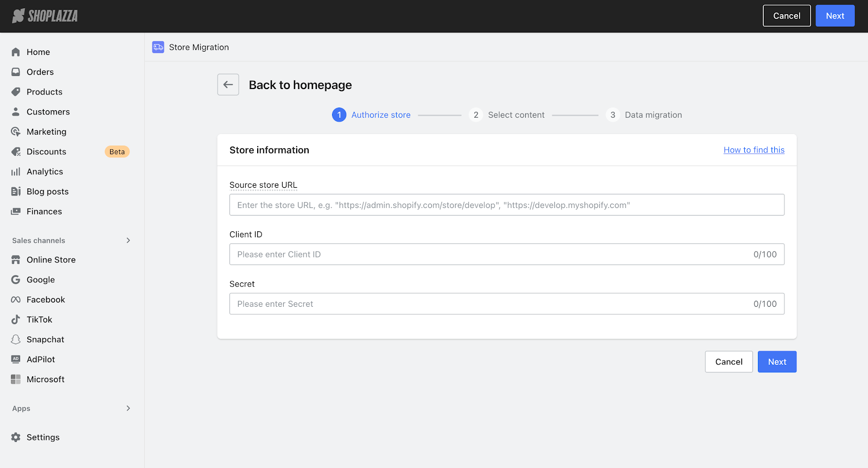Image resolution: width=868 pixels, height=468 pixels.
Task: Click the Shoplazza logo in header
Action: (45, 16)
